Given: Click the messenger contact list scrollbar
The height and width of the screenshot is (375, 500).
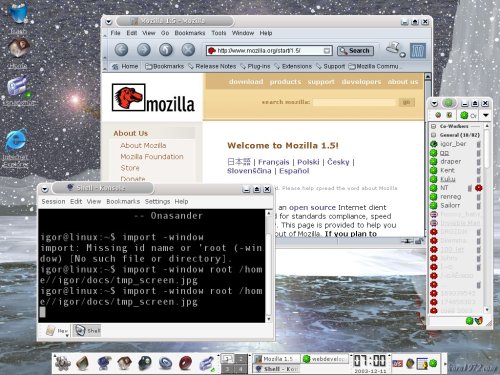Looking at the screenshot, I should click(x=487, y=218).
